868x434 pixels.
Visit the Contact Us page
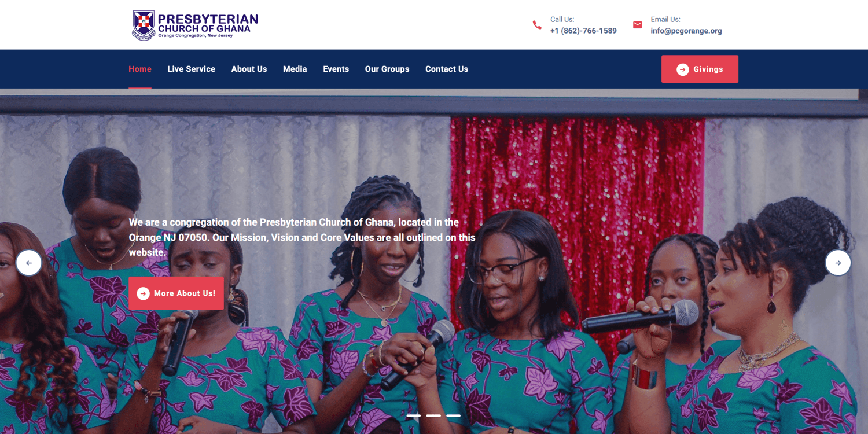tap(447, 69)
